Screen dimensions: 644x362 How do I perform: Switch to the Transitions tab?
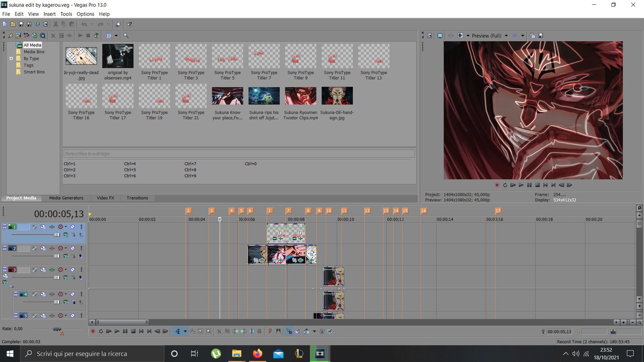tap(137, 198)
